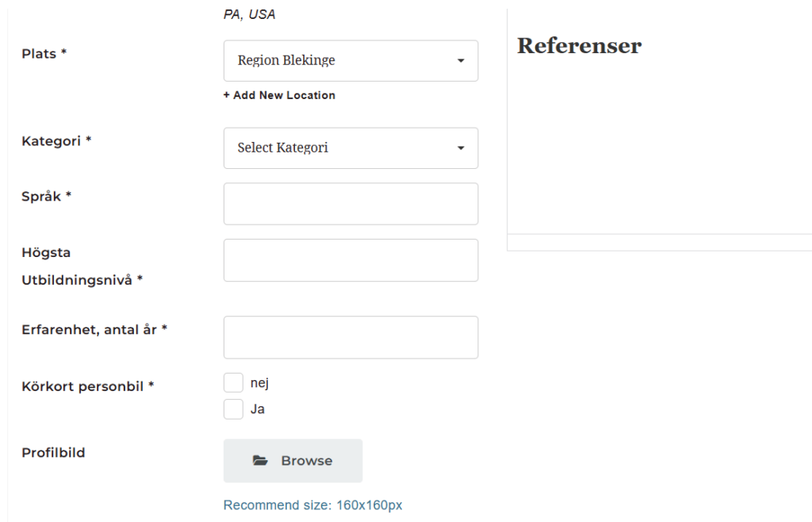Click the "Kategori *" field label

pos(56,141)
